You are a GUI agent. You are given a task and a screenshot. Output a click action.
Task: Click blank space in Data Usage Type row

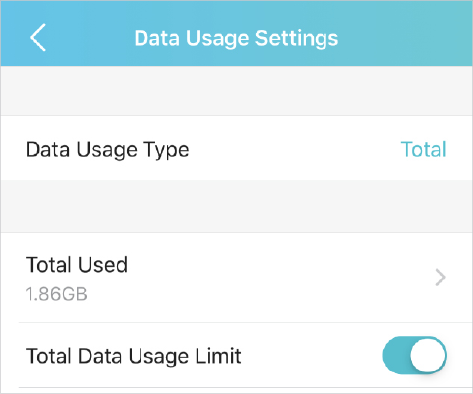293,149
